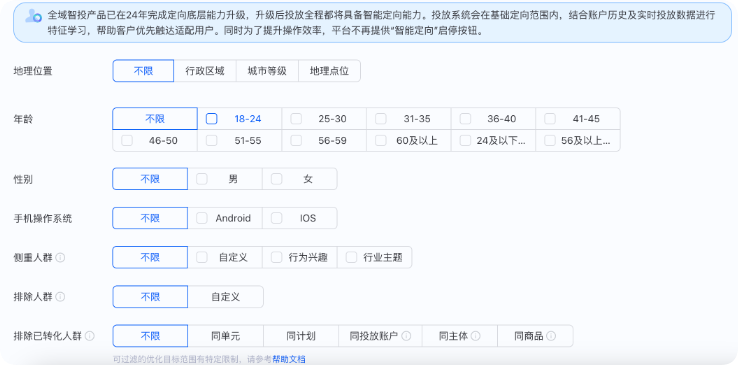Image resolution: width=738 pixels, height=365 pixels.
Task: Check the 行为兴趣 checkbox
Action: [277, 257]
